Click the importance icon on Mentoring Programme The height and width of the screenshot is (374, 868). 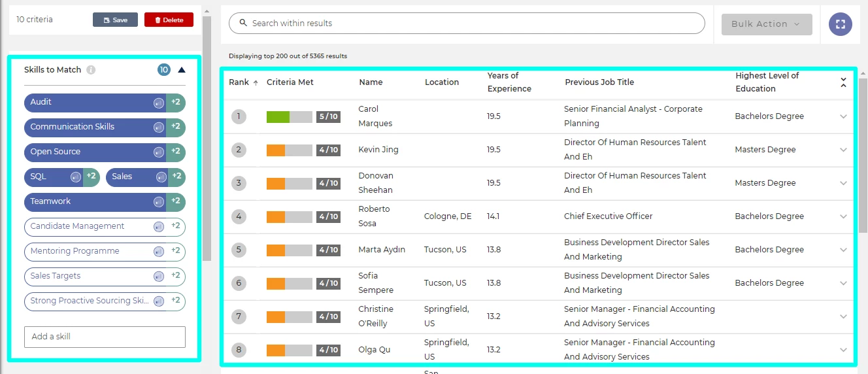point(158,252)
